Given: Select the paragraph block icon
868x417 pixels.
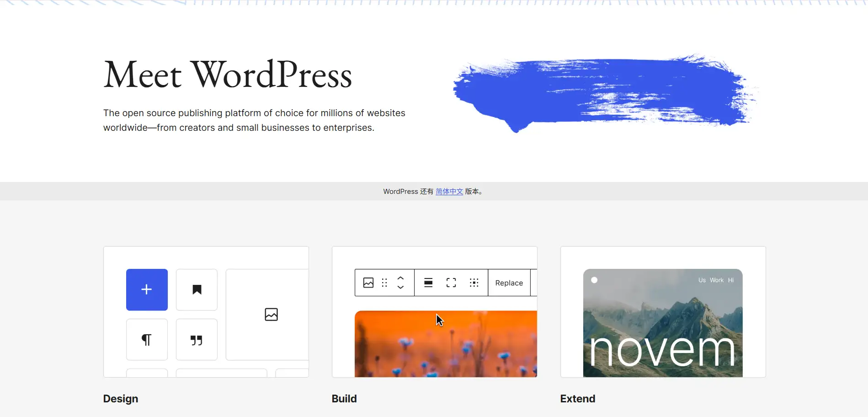Looking at the screenshot, I should pos(147,339).
